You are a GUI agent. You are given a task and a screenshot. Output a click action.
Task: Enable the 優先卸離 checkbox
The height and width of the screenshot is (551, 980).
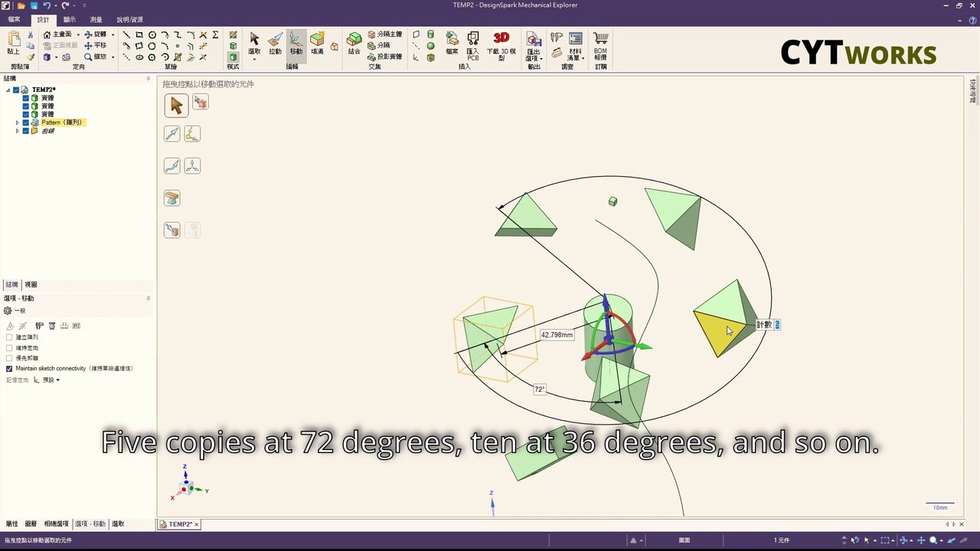pos(9,358)
